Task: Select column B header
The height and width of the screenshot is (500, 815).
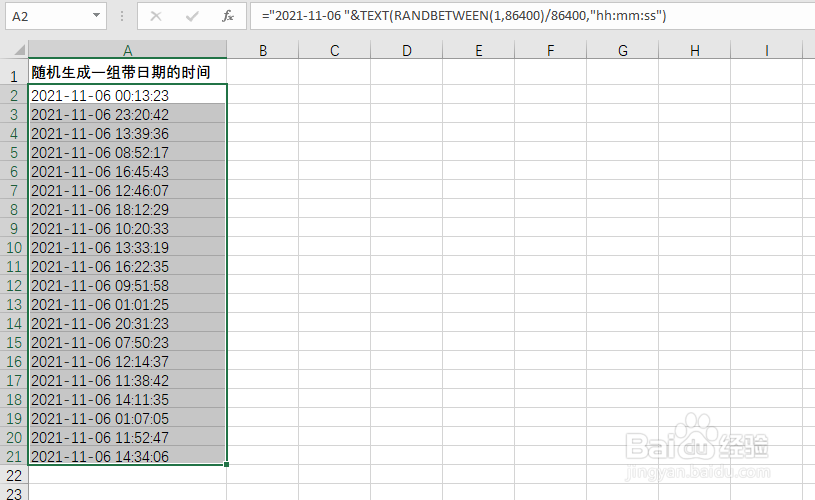Action: [x=262, y=50]
